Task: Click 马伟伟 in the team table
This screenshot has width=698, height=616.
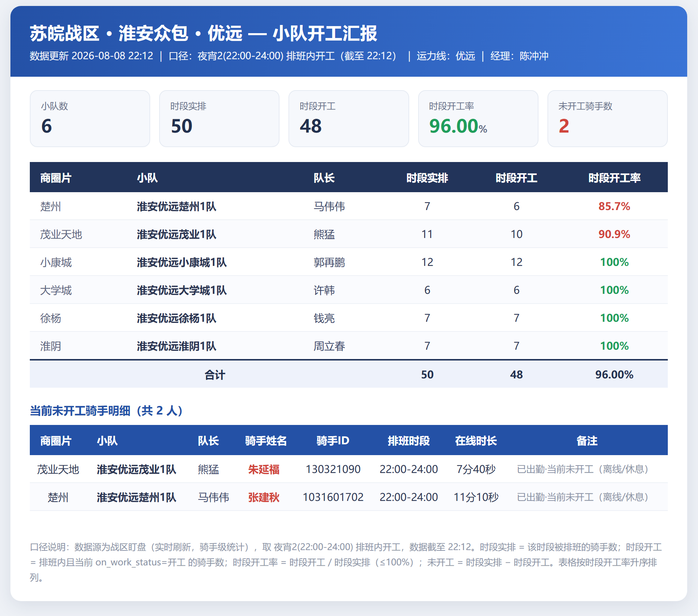Action: [329, 206]
